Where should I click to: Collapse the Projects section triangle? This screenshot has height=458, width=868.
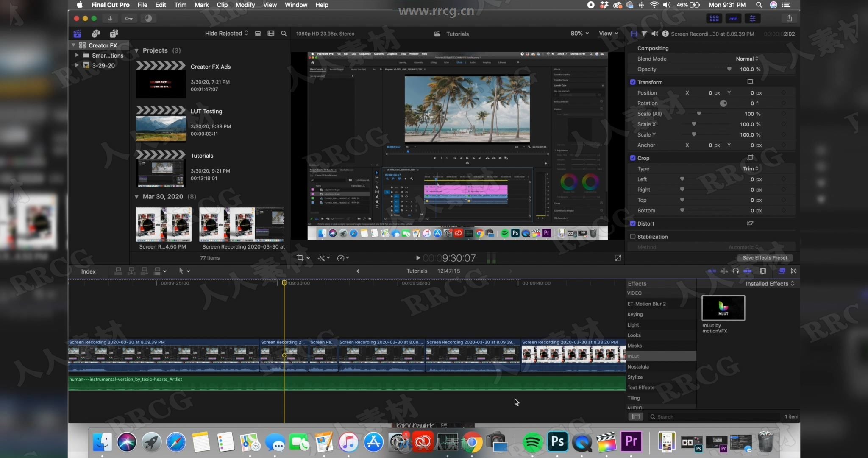[x=136, y=50]
